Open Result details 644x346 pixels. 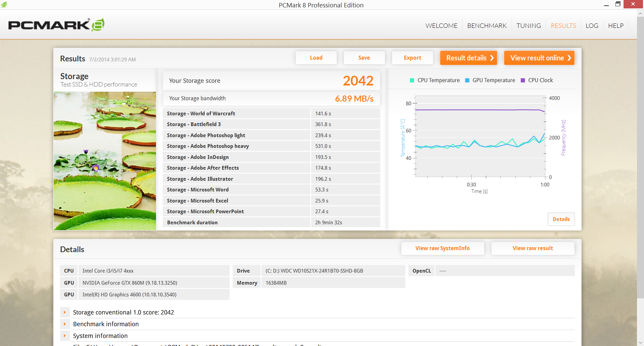(468, 58)
